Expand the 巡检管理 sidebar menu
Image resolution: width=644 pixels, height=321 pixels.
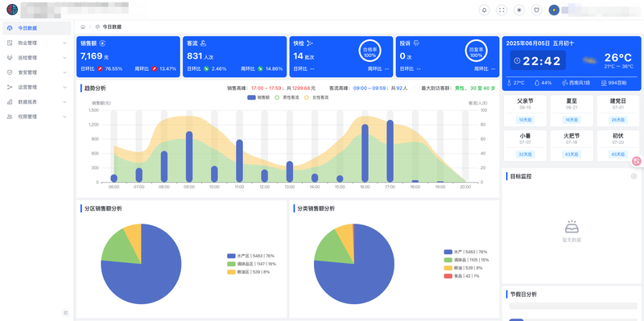coord(36,57)
